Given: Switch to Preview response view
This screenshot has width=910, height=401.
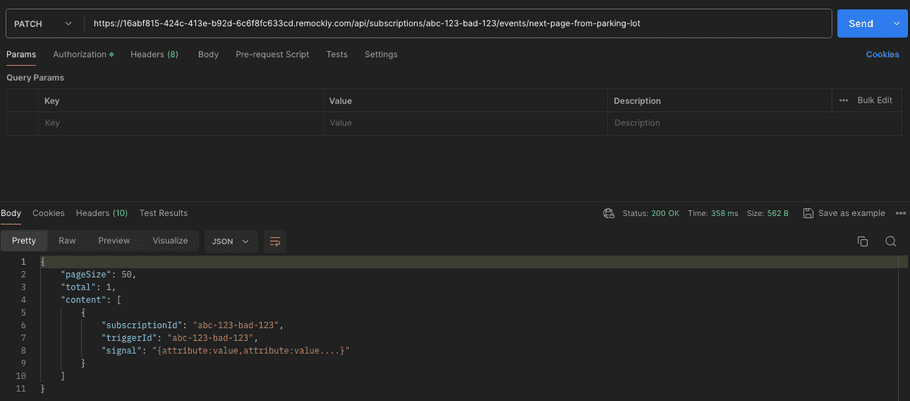Looking at the screenshot, I should tap(114, 241).
